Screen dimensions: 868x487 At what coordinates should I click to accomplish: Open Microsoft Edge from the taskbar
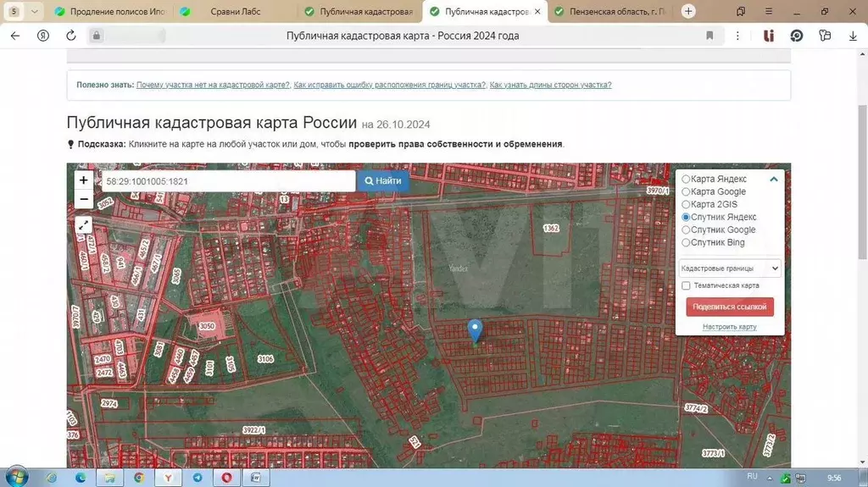pyautogui.click(x=81, y=478)
